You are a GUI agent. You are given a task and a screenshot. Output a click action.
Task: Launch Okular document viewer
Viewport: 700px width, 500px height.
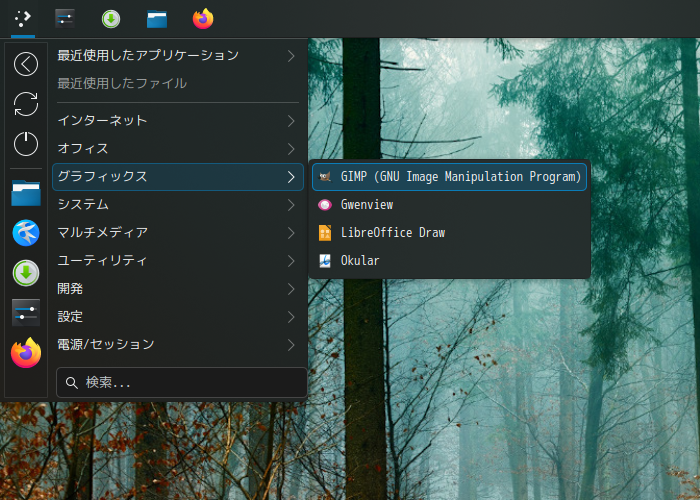(449, 261)
